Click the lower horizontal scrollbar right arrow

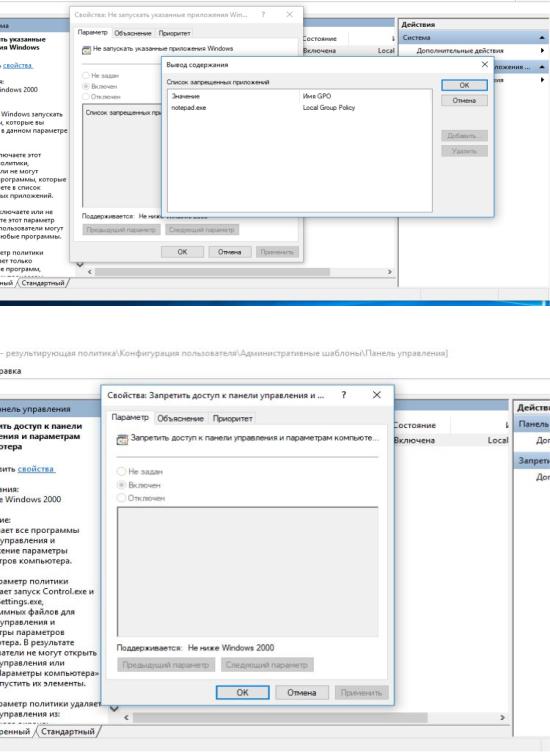(502, 717)
